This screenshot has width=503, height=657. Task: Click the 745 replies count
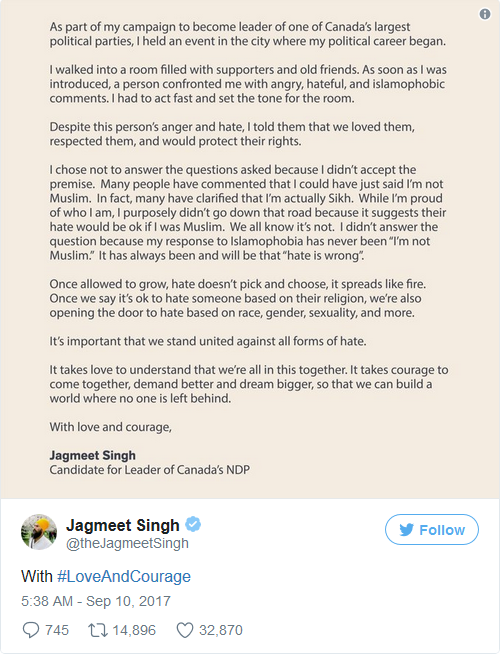pos(57,630)
